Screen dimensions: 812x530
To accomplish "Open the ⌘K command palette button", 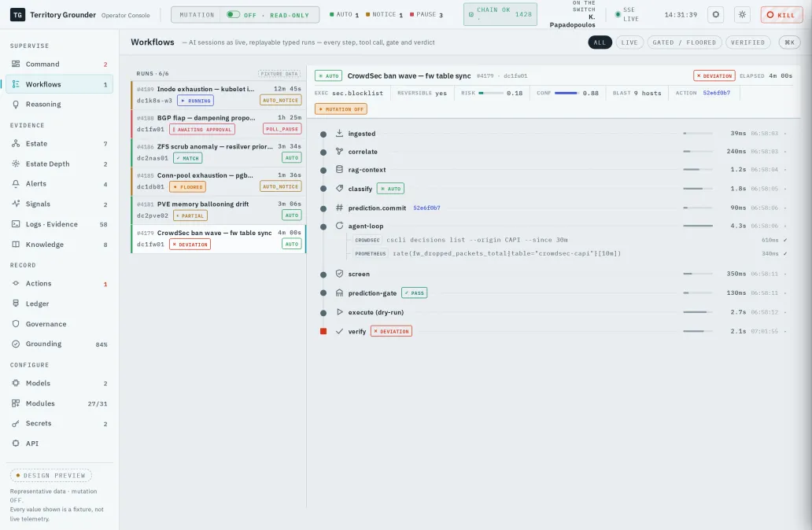I will [x=789, y=42].
